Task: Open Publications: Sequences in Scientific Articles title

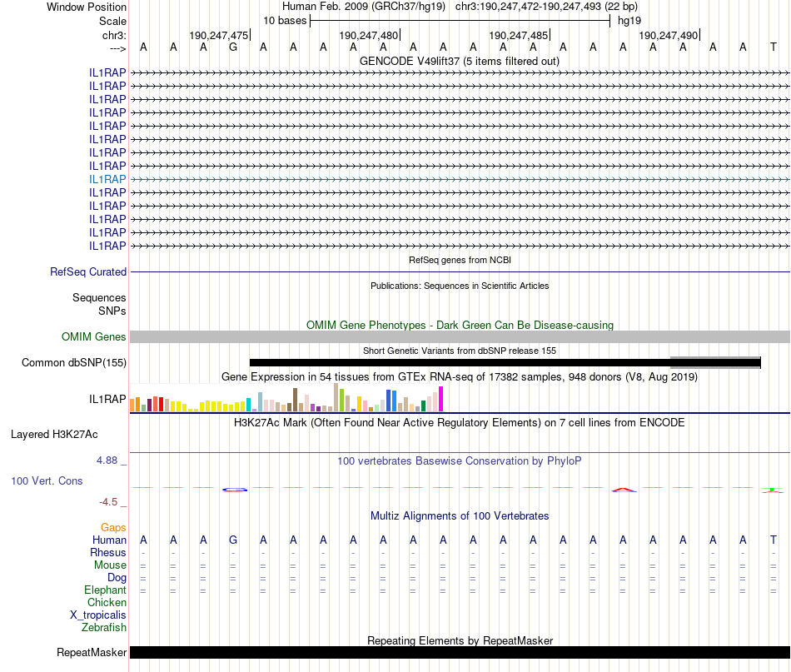Action: [x=460, y=286]
